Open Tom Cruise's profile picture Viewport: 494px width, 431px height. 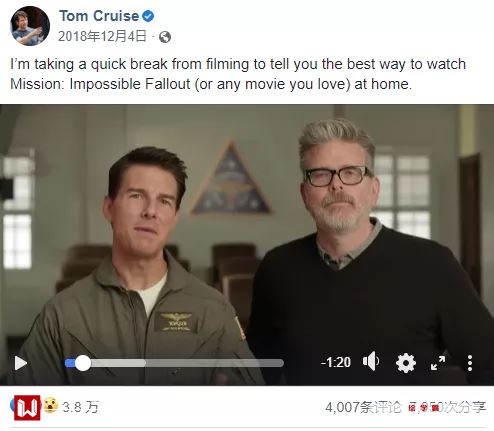click(x=30, y=26)
